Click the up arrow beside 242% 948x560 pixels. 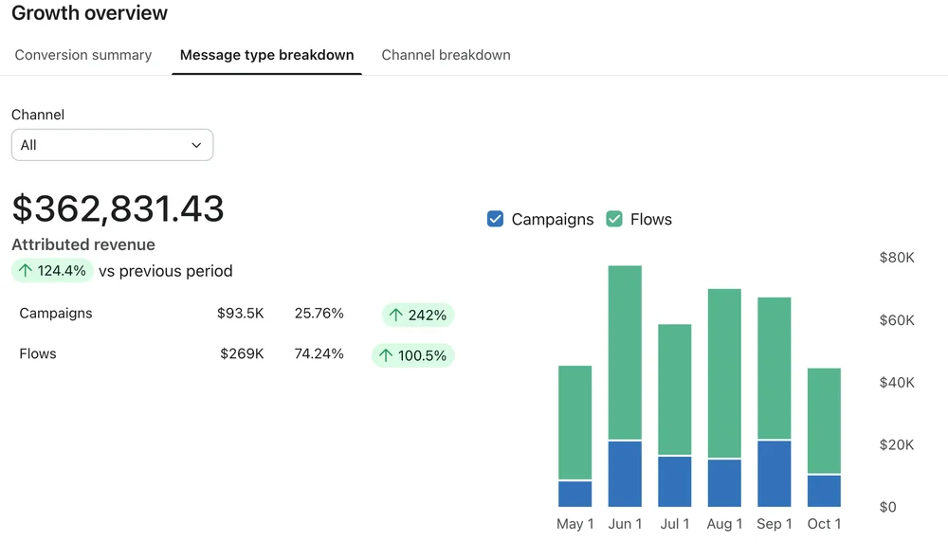pyautogui.click(x=396, y=315)
